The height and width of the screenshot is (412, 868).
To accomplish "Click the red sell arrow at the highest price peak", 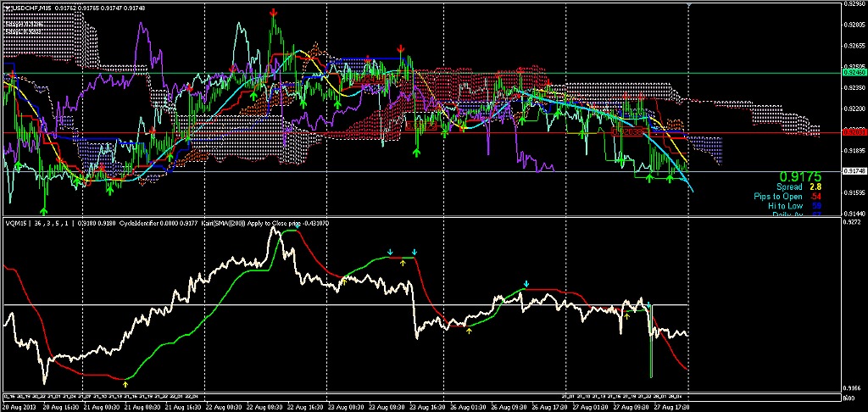I will click(x=274, y=12).
